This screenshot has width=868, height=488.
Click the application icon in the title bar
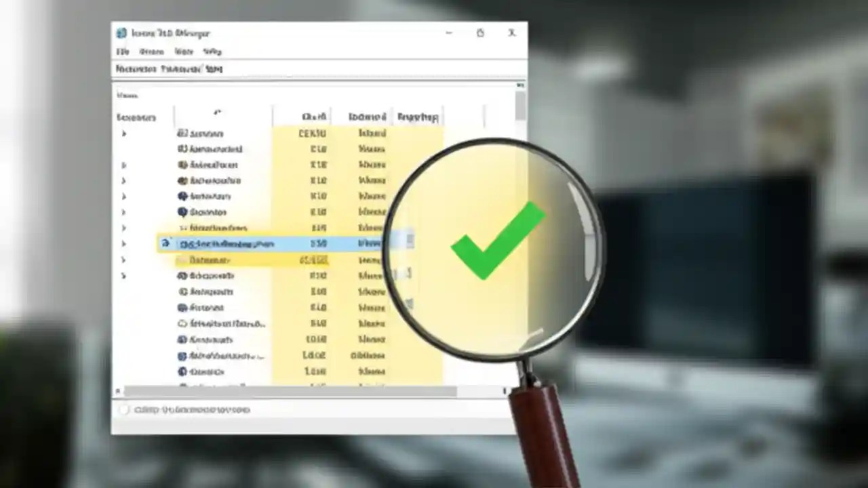coord(121,33)
